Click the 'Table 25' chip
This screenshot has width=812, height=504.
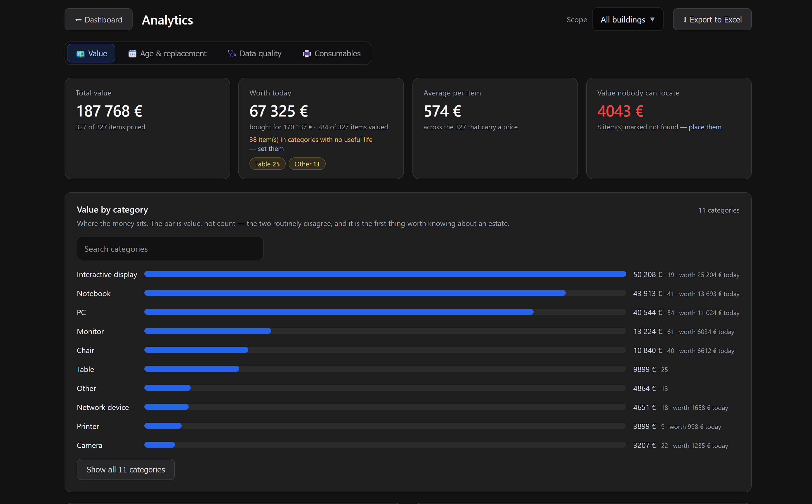[267, 164]
